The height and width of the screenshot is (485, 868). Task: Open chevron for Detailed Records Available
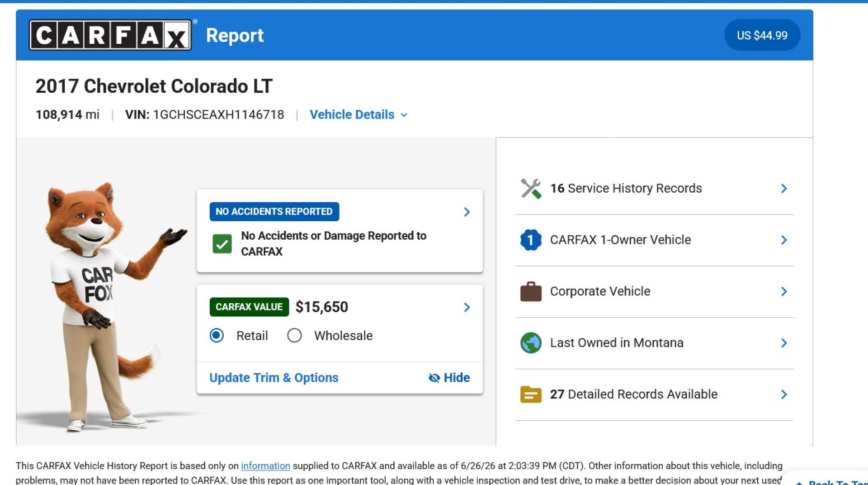point(784,395)
